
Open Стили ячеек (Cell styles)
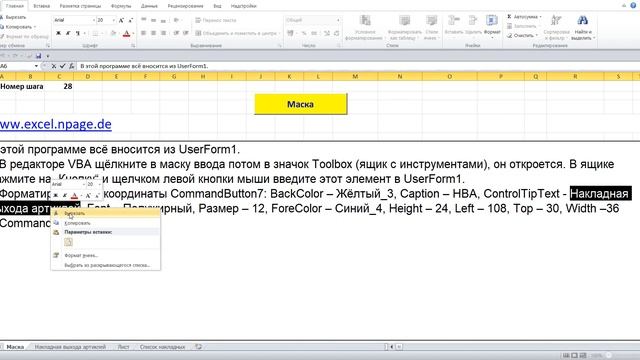click(431, 28)
